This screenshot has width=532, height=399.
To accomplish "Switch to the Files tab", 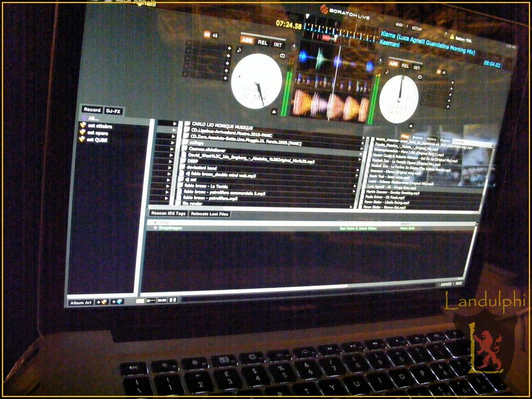I will coord(404,136).
